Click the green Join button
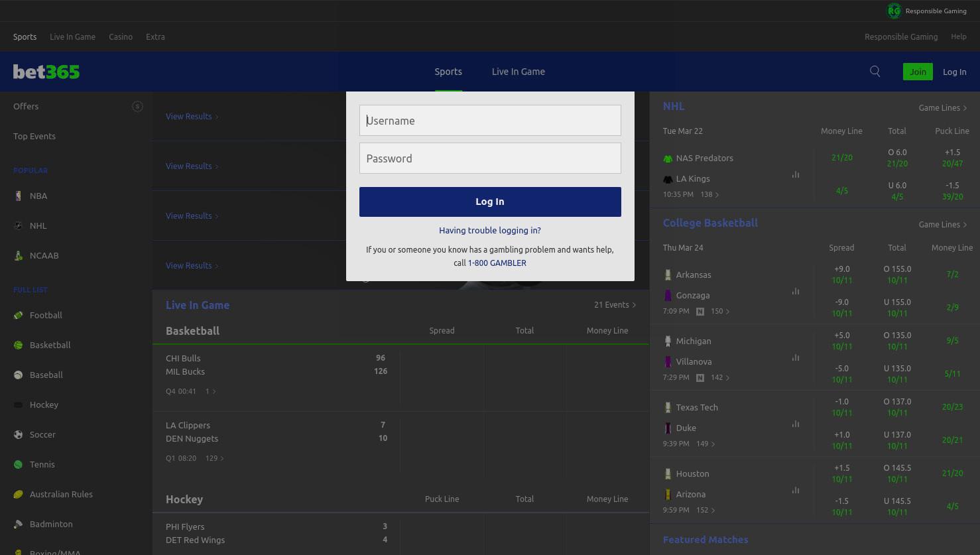This screenshot has width=980, height=555. point(918,72)
